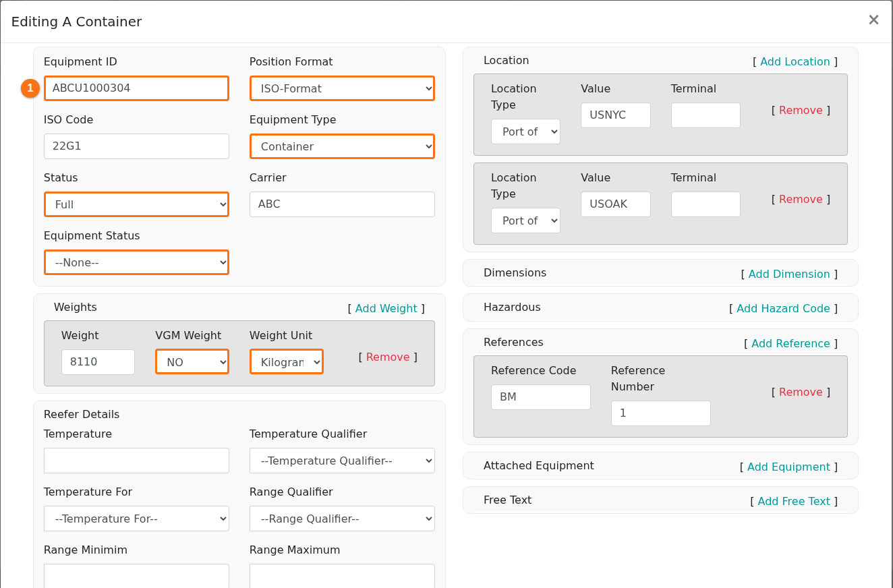
Task: Click the Temperature input field
Action: (136, 461)
